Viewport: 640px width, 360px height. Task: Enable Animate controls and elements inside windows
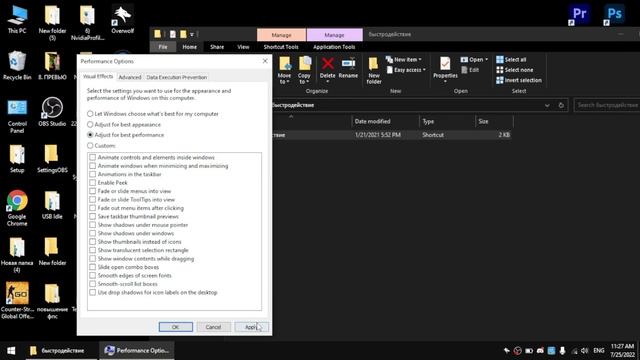coord(93,157)
